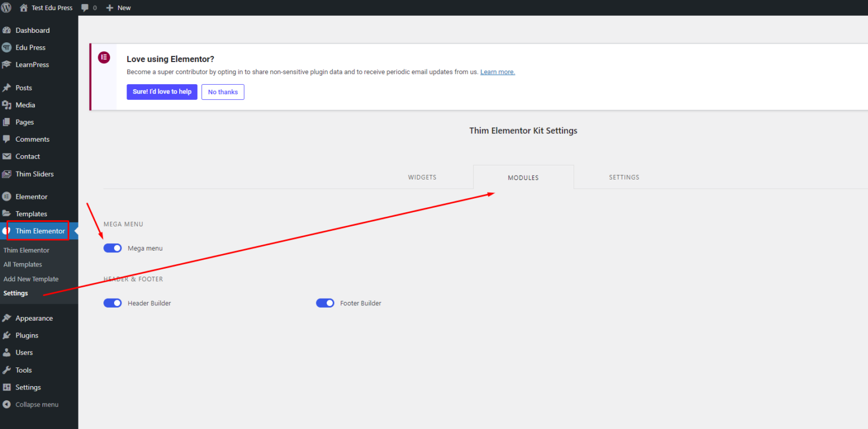Switch to the Widgets tab
This screenshot has height=429, width=868.
(422, 177)
